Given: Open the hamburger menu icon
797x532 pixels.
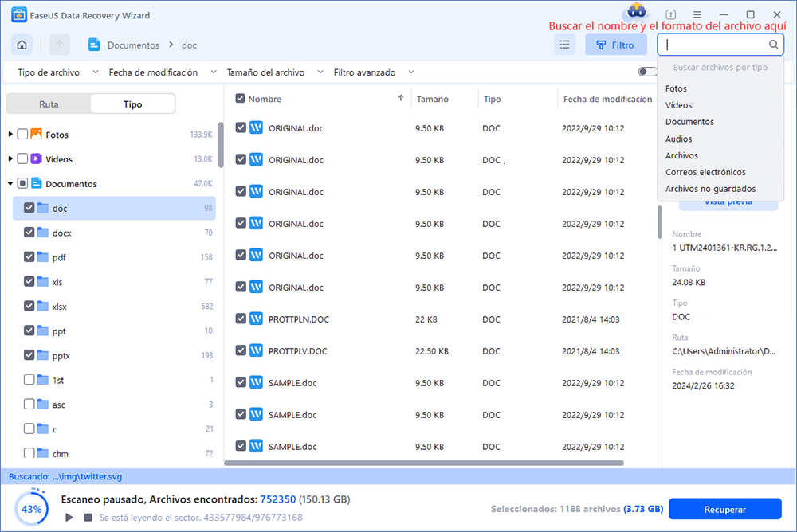Looking at the screenshot, I should point(697,15).
